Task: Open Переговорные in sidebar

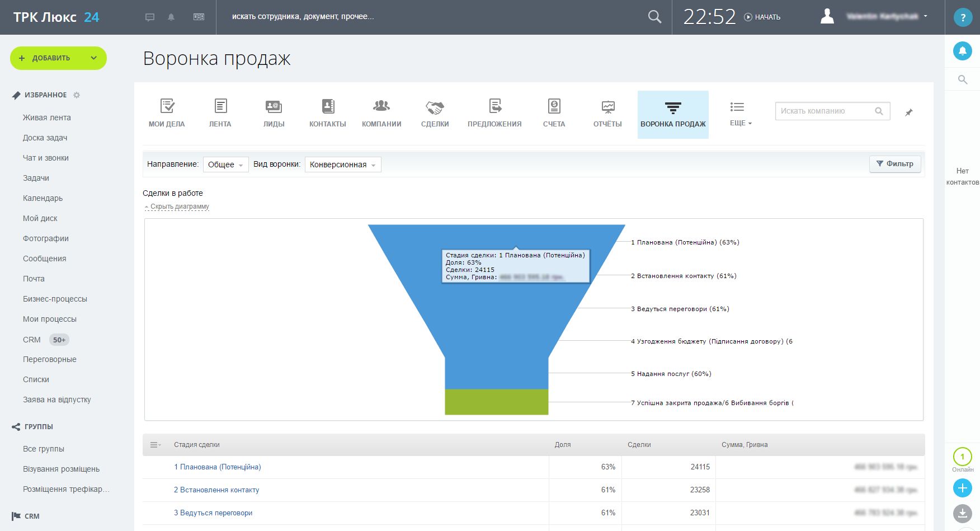Action: 50,359
